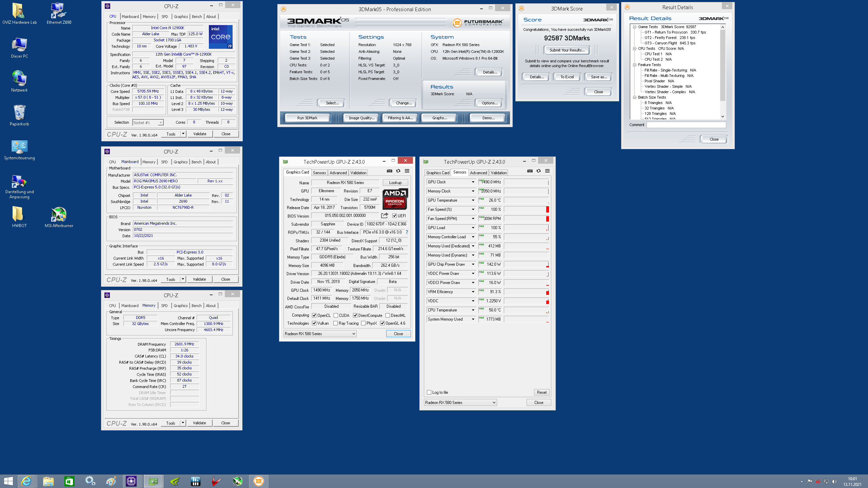Click the Result Details vertical scrollbar

pyautogui.click(x=722, y=72)
